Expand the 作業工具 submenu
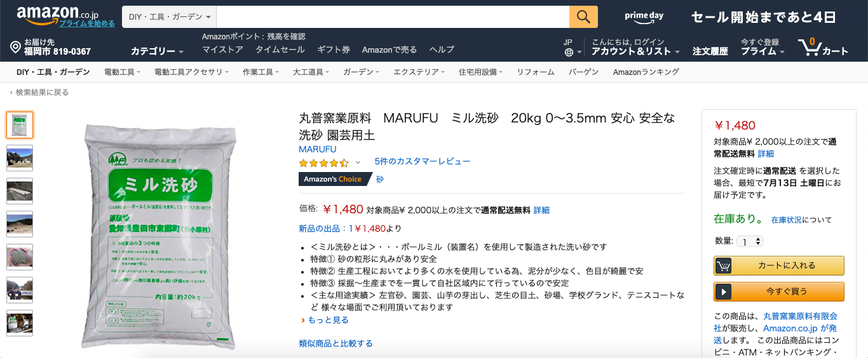The image size is (868, 358). (261, 72)
